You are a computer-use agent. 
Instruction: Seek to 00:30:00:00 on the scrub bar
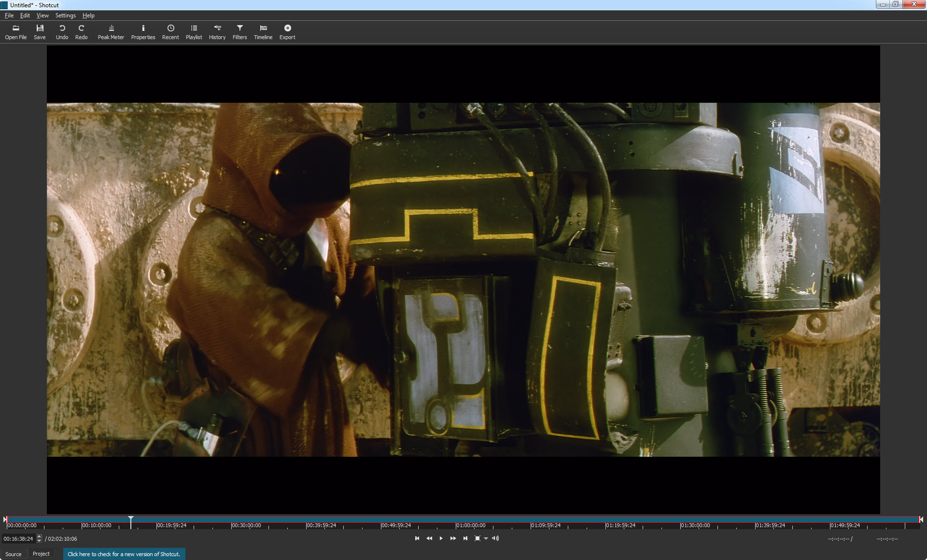click(246, 525)
